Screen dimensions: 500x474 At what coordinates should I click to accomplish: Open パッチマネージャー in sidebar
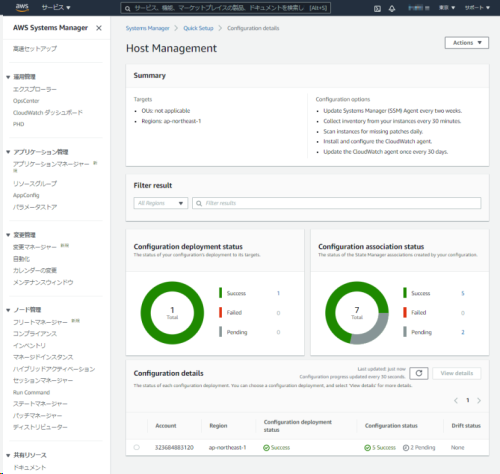[x=37, y=416]
